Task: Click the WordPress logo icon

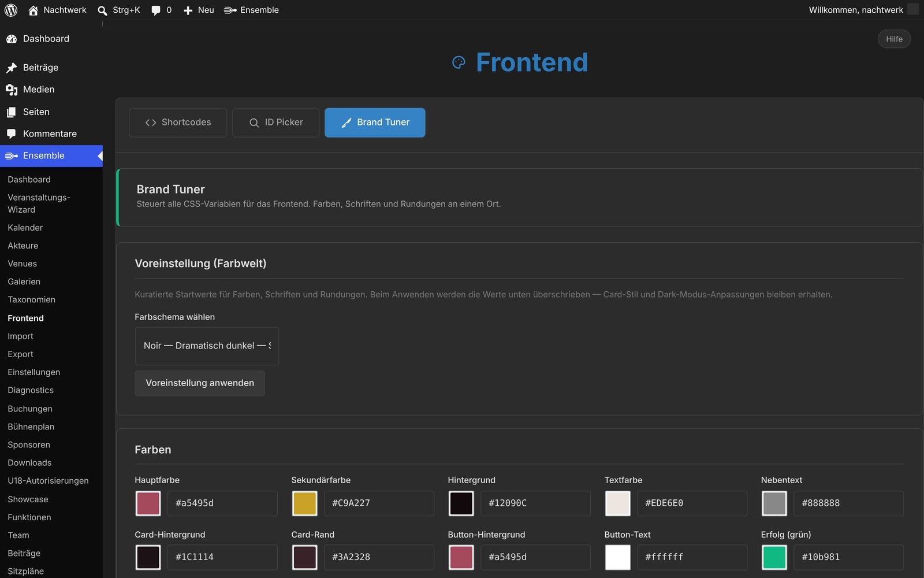Action: pos(11,10)
